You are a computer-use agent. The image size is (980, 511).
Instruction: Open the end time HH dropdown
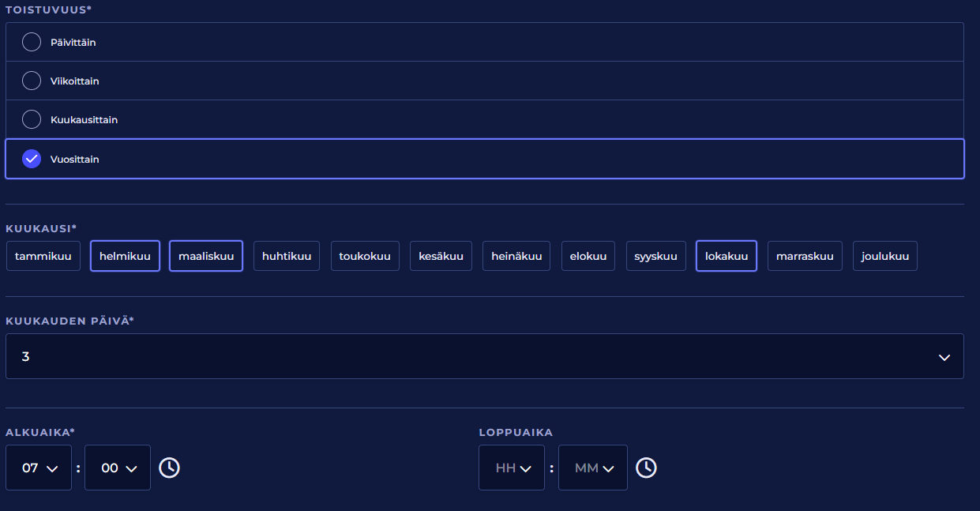(x=512, y=468)
